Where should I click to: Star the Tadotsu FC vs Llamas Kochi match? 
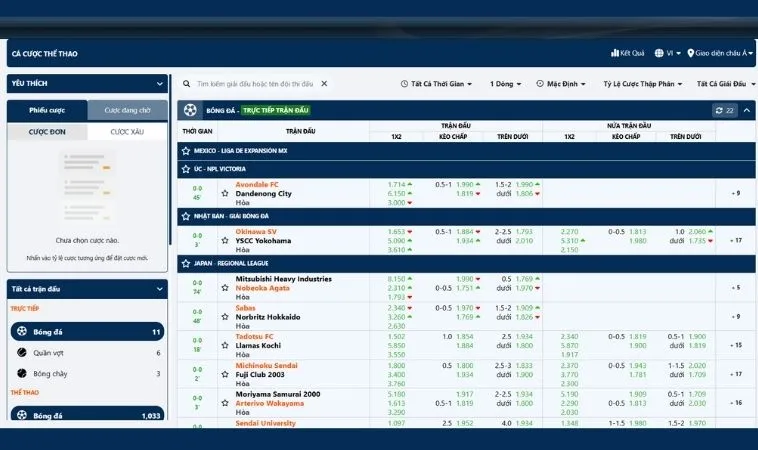point(225,345)
